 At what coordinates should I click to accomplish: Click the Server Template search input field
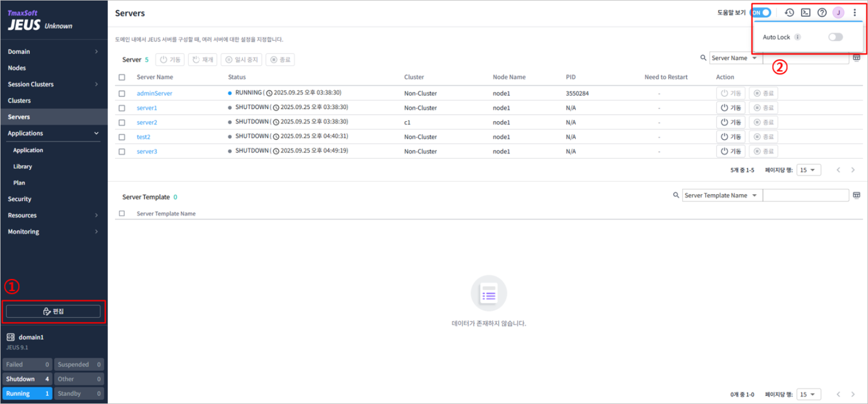(x=805, y=195)
